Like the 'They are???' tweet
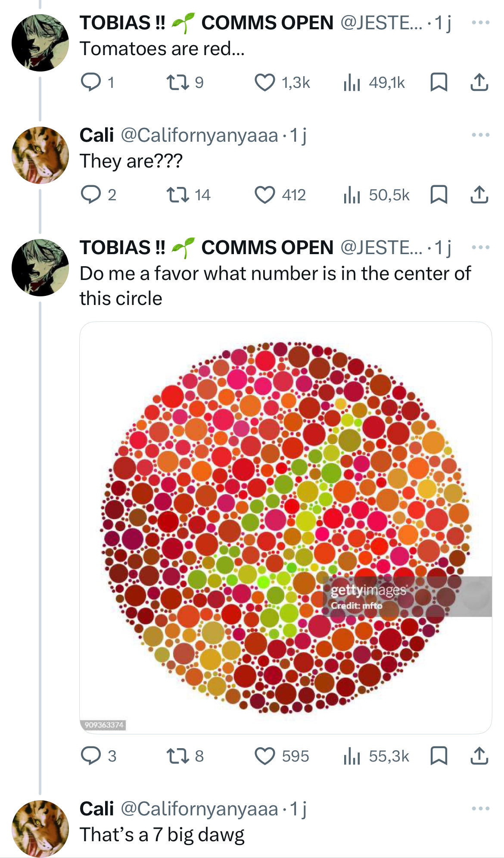Screen dimensions: 504x858 click(264, 195)
